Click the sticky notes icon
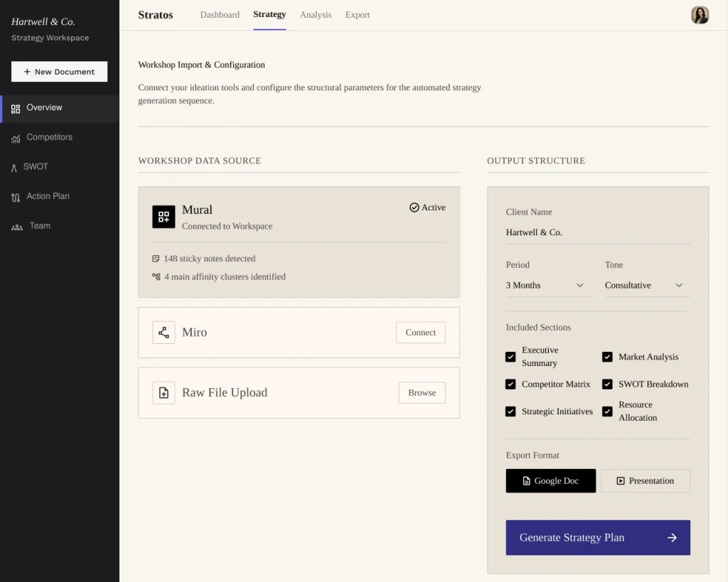 pyautogui.click(x=156, y=259)
